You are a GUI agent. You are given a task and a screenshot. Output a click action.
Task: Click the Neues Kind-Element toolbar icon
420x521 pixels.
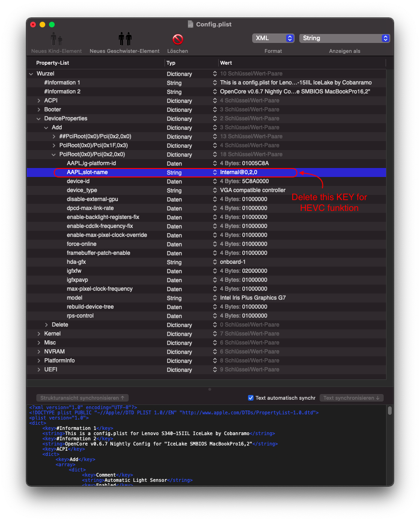tap(56, 39)
